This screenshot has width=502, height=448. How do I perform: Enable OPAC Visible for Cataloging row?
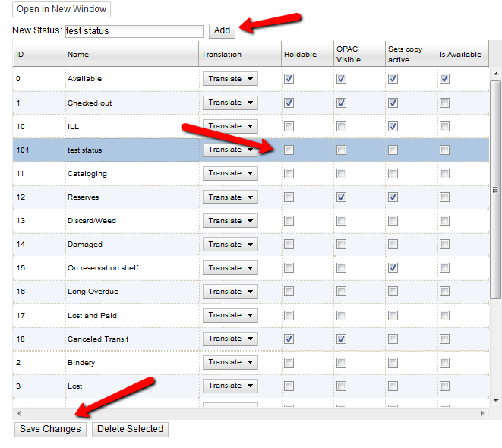pyautogui.click(x=341, y=174)
